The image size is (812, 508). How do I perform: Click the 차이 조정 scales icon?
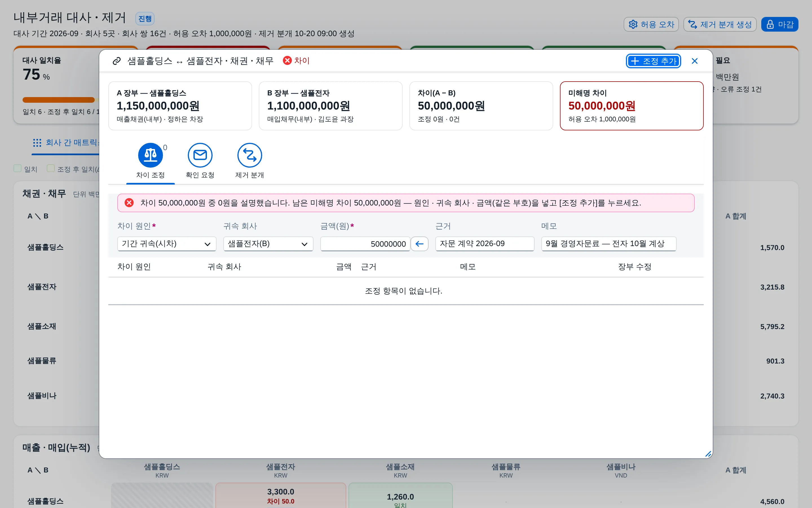point(150,155)
